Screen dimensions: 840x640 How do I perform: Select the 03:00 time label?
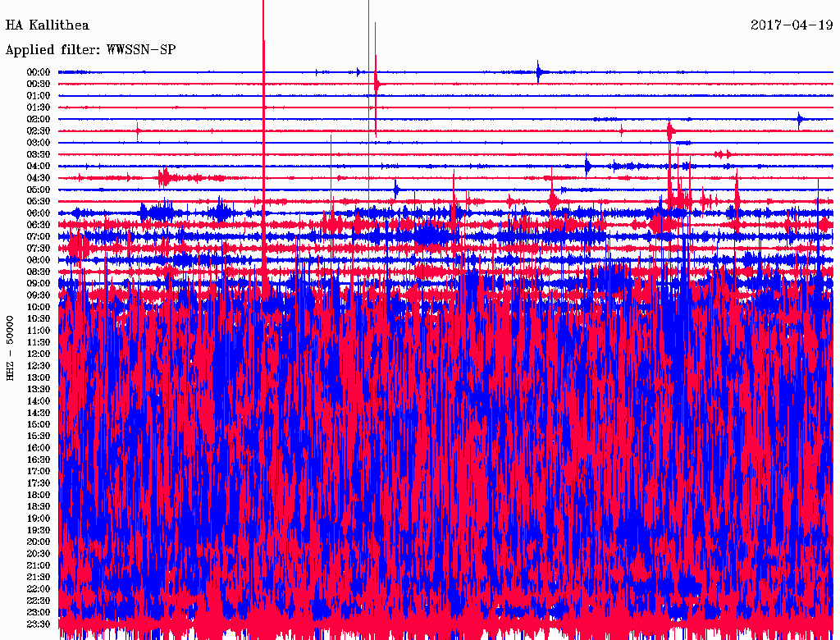(39, 143)
